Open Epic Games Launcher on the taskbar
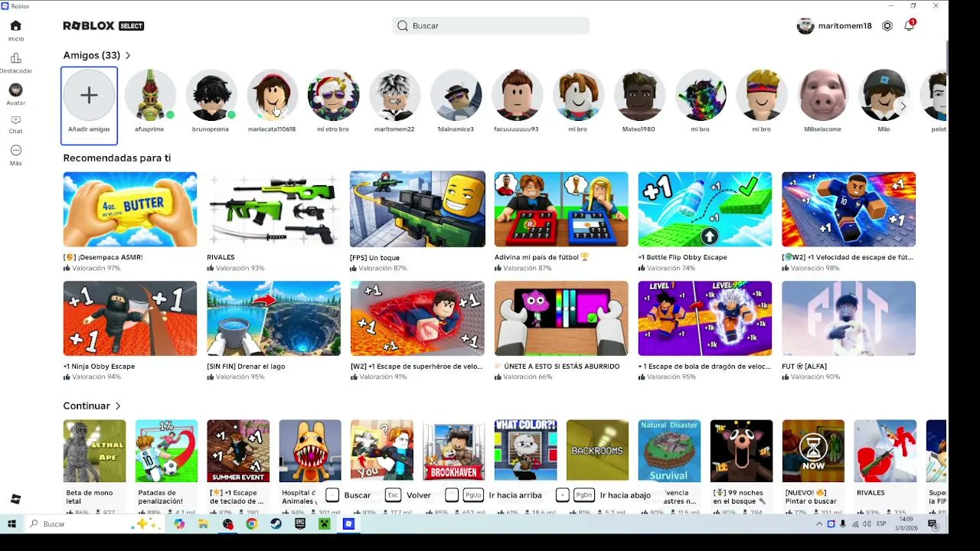980x551 pixels. [x=300, y=524]
